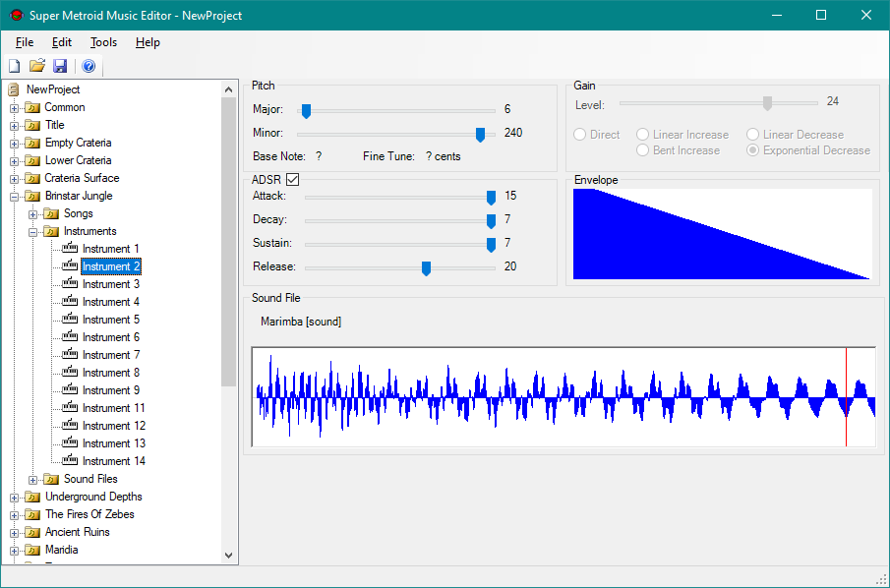The image size is (890, 588).
Task: Select the Linear Decrease gain option
Action: 752,135
